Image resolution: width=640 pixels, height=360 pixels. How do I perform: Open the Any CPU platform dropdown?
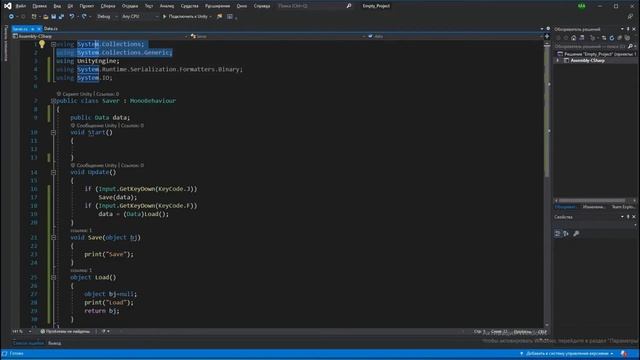pos(139,17)
